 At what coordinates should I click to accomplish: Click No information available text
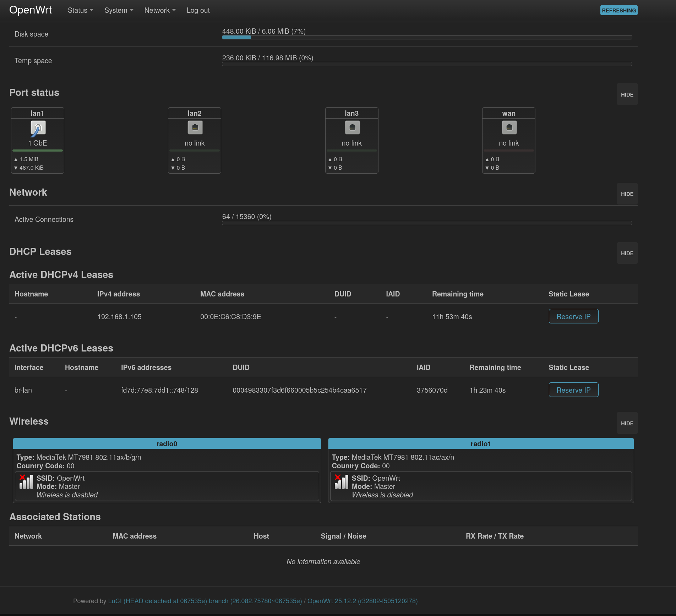coord(323,562)
